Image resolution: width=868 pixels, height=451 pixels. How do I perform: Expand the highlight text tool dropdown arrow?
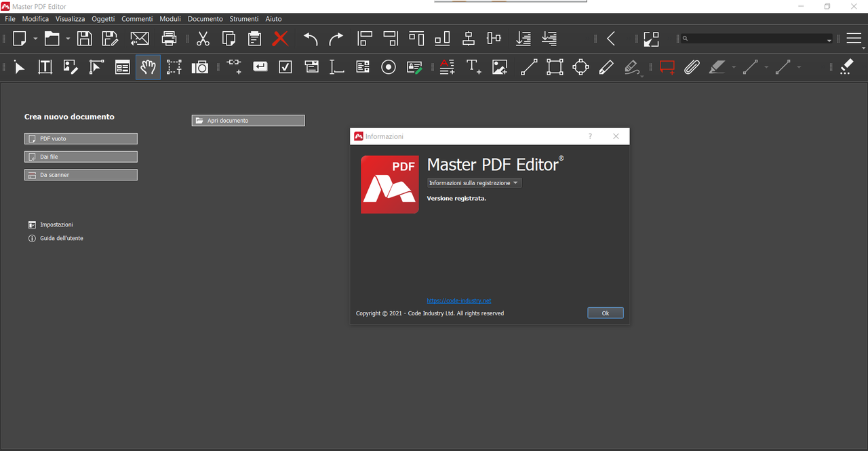[734, 67]
